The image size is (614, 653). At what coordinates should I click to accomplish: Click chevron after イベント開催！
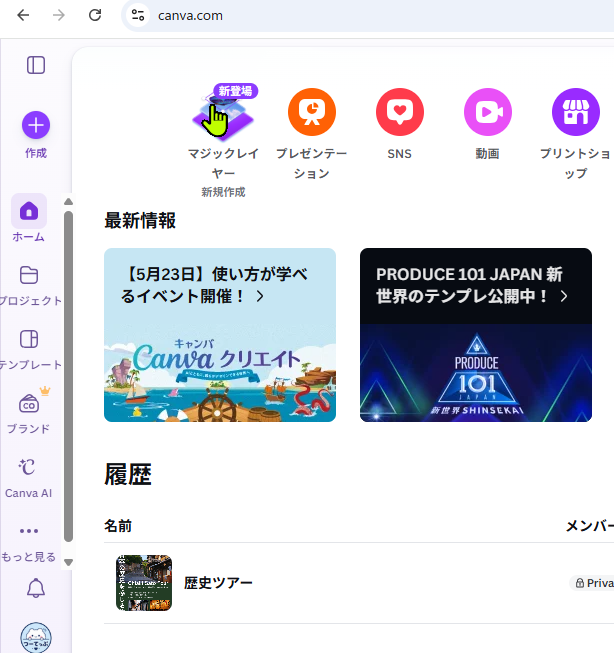click(x=260, y=296)
